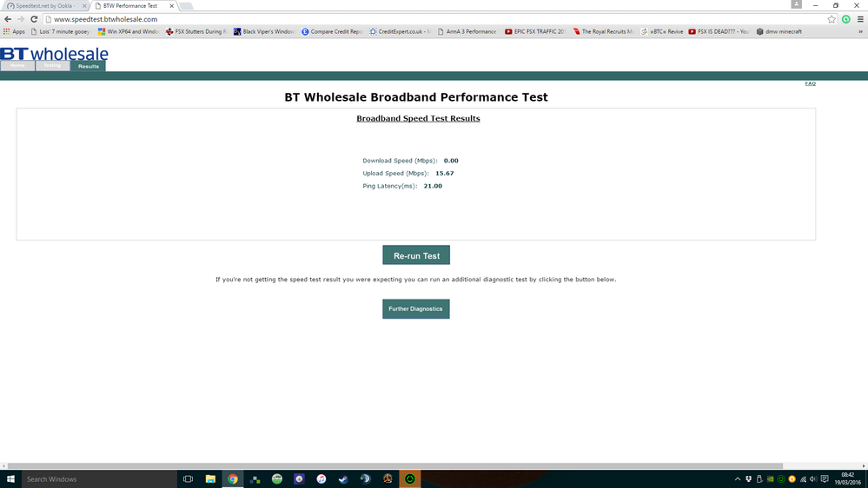Open File Explorer from the taskbar
The width and height of the screenshot is (868, 488).
(210, 479)
